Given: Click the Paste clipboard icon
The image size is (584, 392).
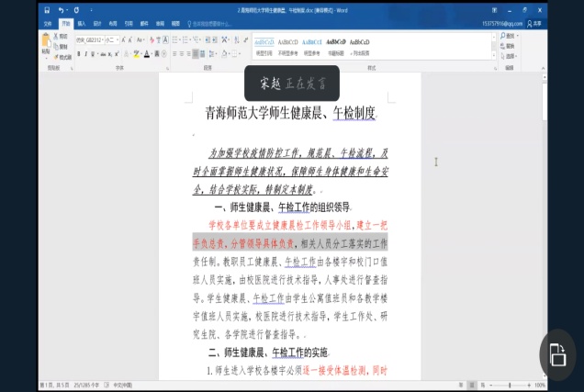Looking at the screenshot, I should pyautogui.click(x=46, y=41).
